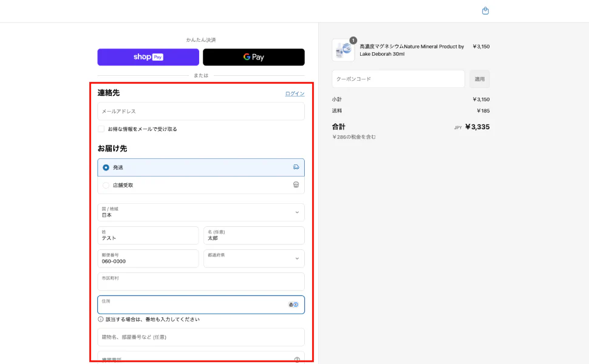
Task: Click the store icon on 店舗受取
Action: tap(296, 185)
